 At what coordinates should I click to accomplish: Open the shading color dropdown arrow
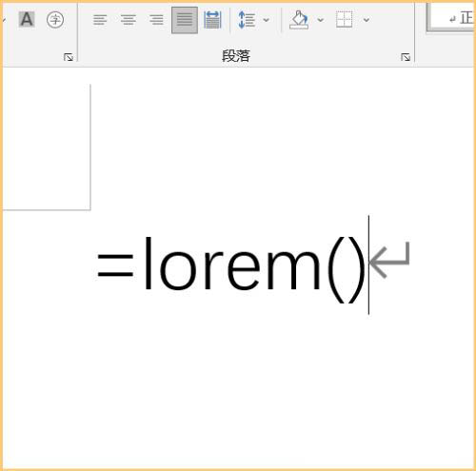[x=321, y=20]
